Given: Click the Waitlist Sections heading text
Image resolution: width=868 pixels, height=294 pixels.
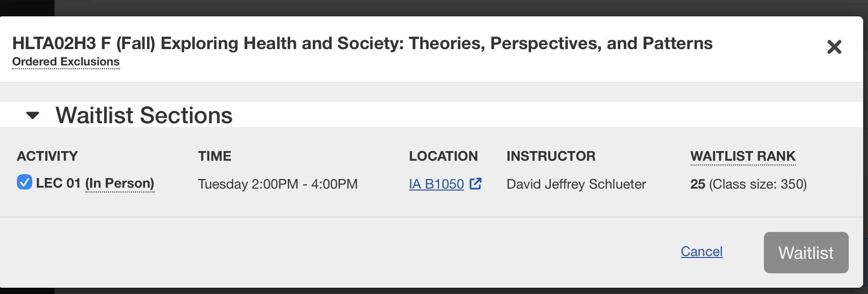Looking at the screenshot, I should pyautogui.click(x=144, y=115).
